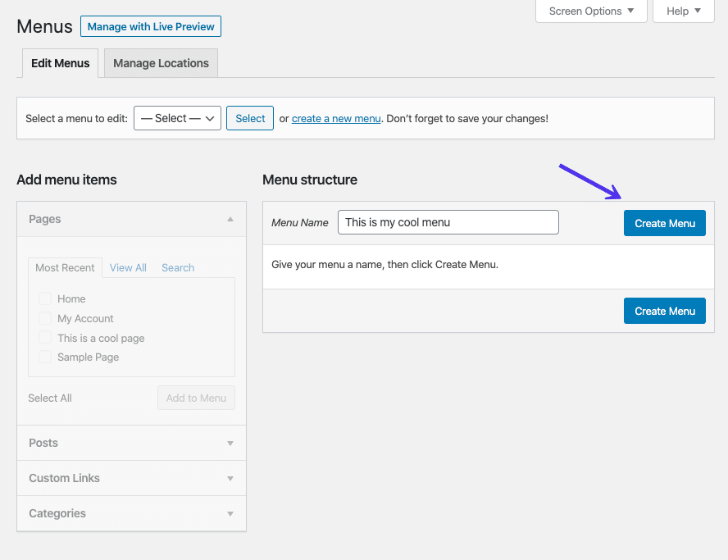Check the Sample Page checkbox
The width and height of the screenshot is (728, 560).
44,357
